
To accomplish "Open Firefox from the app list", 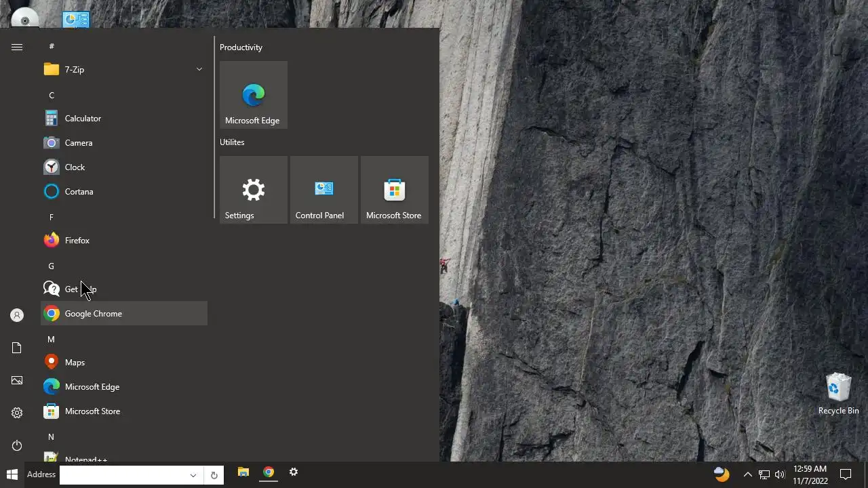I will 124,240.
